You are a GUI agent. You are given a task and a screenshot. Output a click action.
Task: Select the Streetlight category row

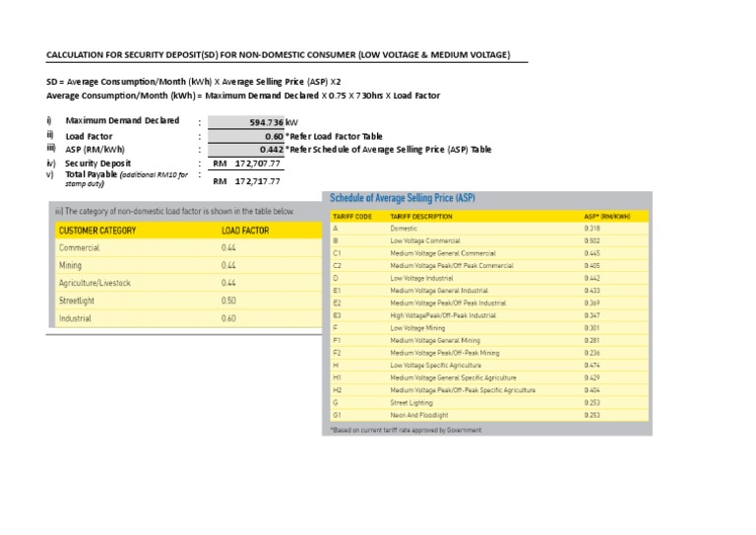pyautogui.click(x=189, y=301)
